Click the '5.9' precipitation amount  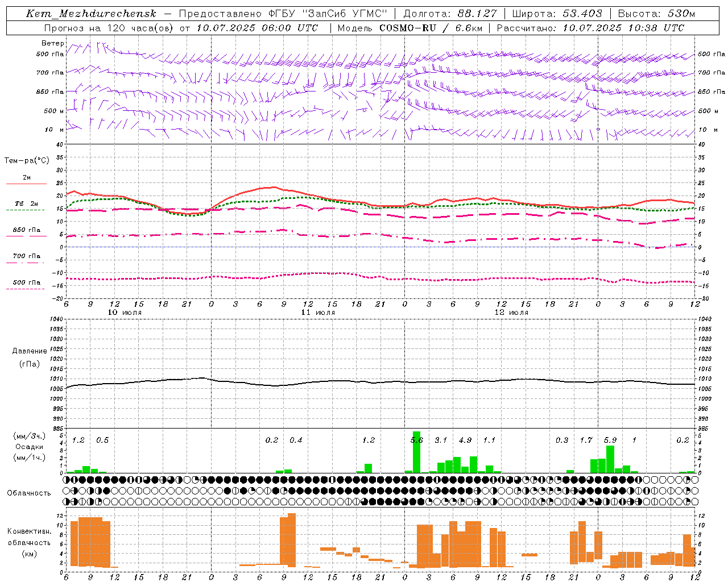click(610, 440)
